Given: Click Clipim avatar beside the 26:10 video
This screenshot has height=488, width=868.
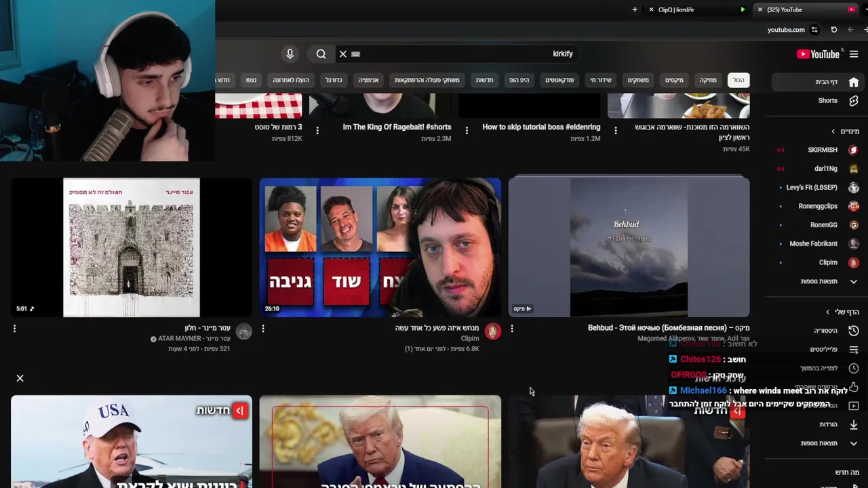Looking at the screenshot, I should (492, 331).
